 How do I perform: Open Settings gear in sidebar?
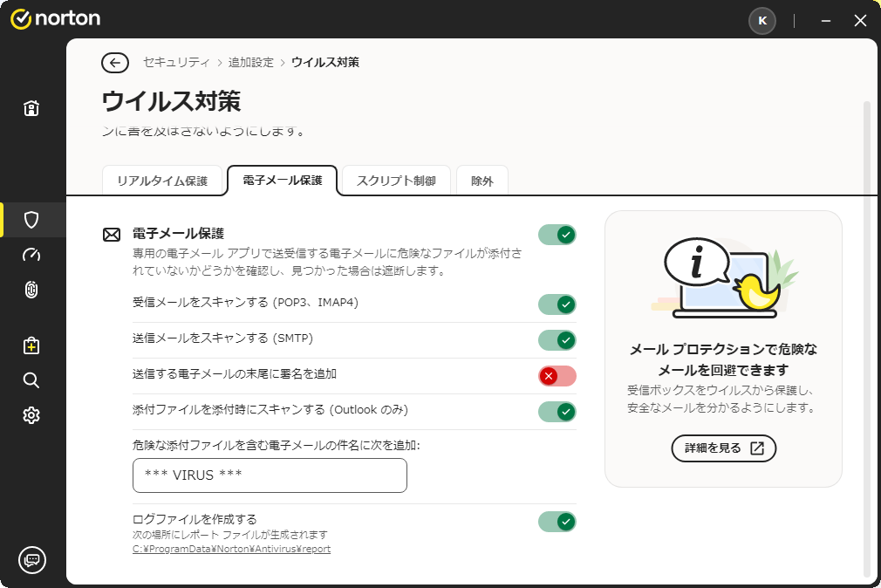pos(31,415)
